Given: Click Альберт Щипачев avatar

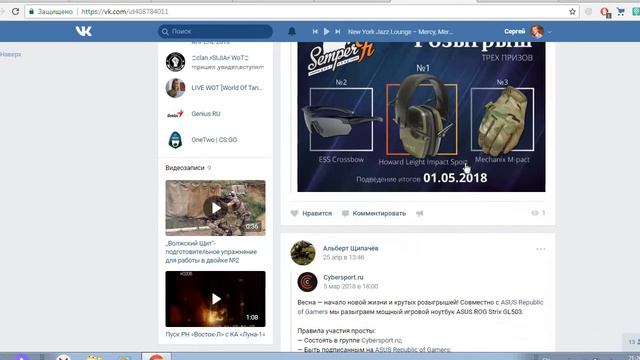Looking at the screenshot, I should click(303, 253).
